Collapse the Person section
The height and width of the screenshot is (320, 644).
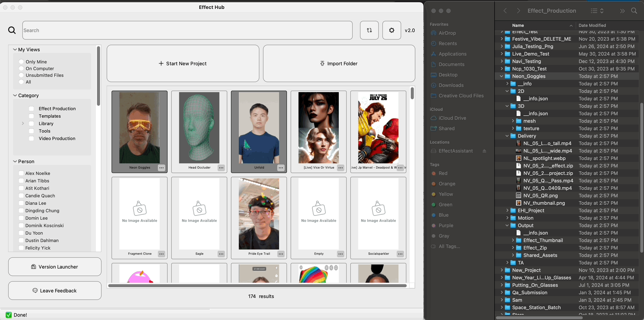pyautogui.click(x=15, y=161)
